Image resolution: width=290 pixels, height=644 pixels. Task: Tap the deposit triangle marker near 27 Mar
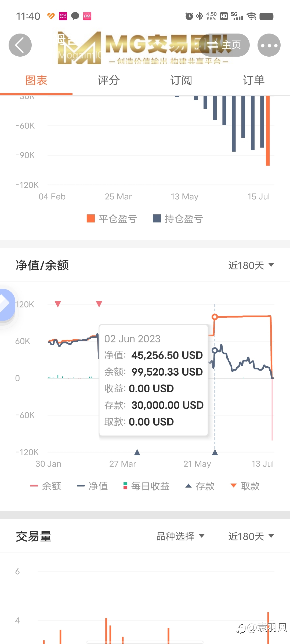coord(137,452)
